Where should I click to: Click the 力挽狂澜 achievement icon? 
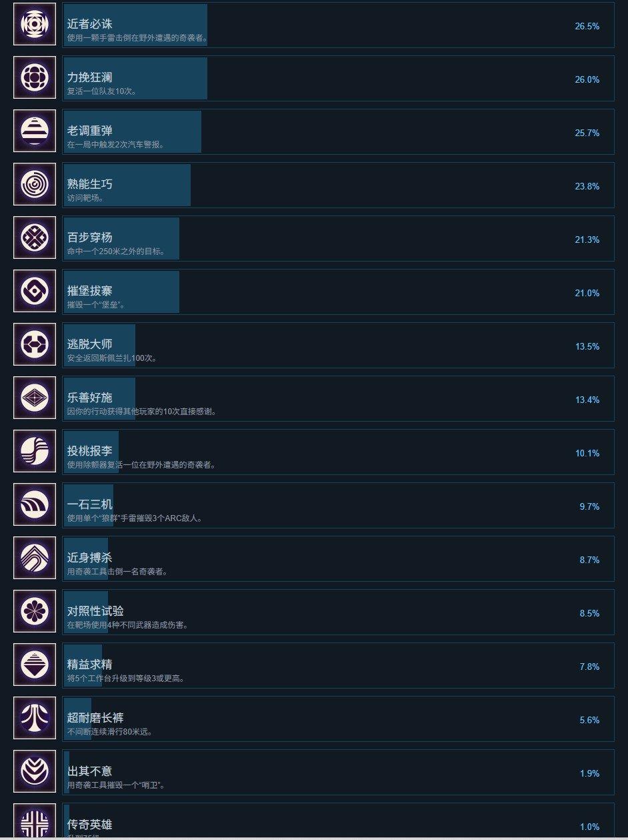click(x=34, y=78)
